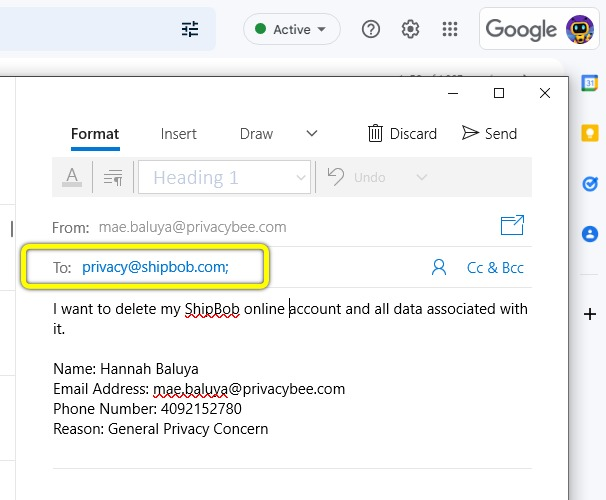The height and width of the screenshot is (500, 606).
Task: Send the email message
Action: 489,134
